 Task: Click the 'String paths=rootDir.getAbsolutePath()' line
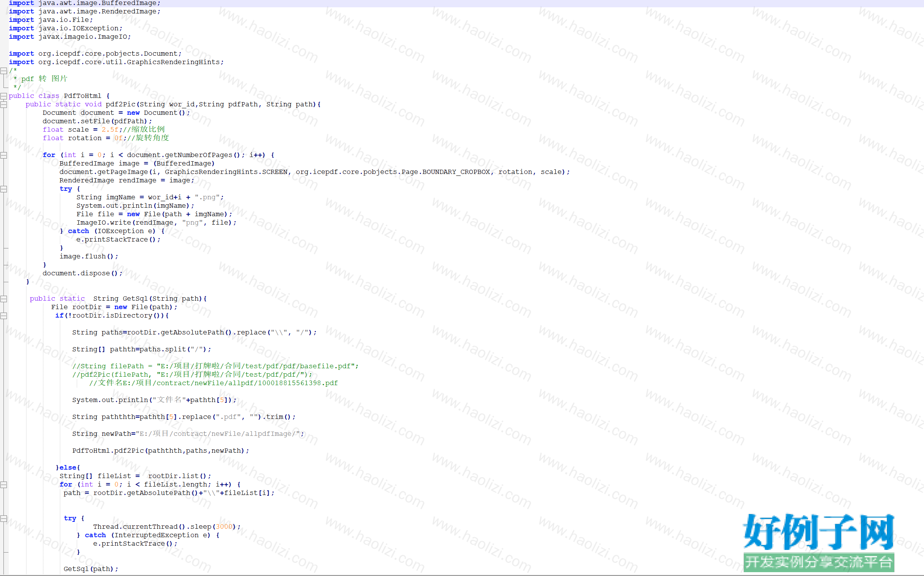[194, 333]
